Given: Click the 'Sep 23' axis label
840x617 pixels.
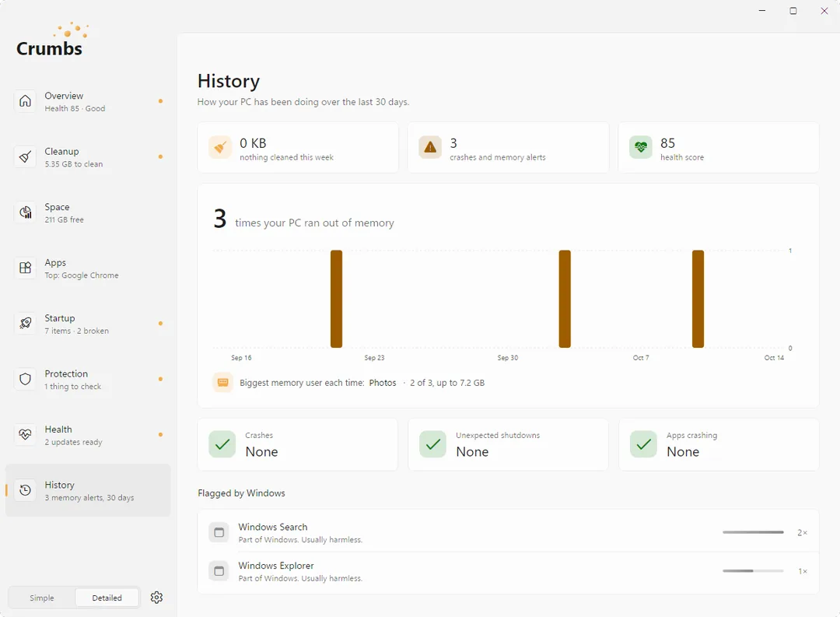Looking at the screenshot, I should [x=374, y=358].
